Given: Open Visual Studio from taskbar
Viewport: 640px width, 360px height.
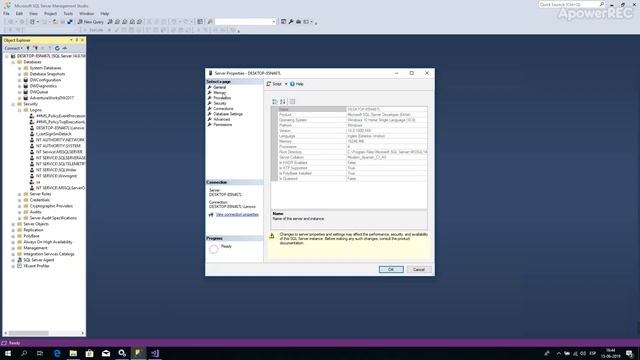Looking at the screenshot, I should pos(155,353).
